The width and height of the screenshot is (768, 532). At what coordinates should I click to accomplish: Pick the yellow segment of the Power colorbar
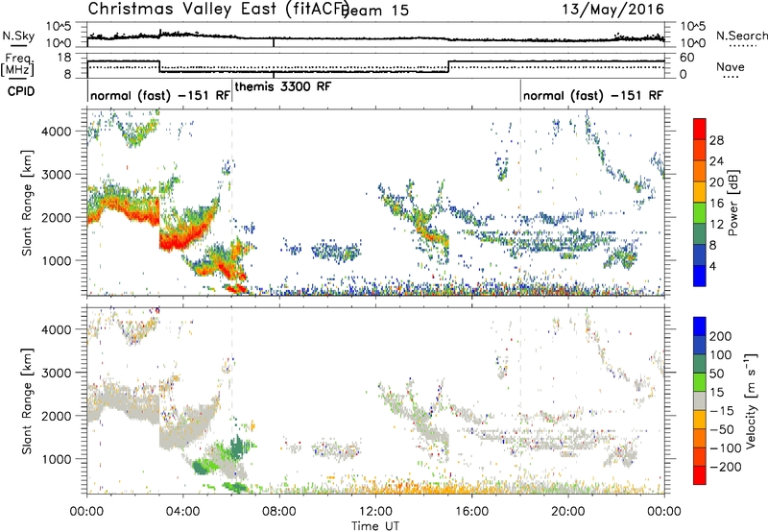700,192
